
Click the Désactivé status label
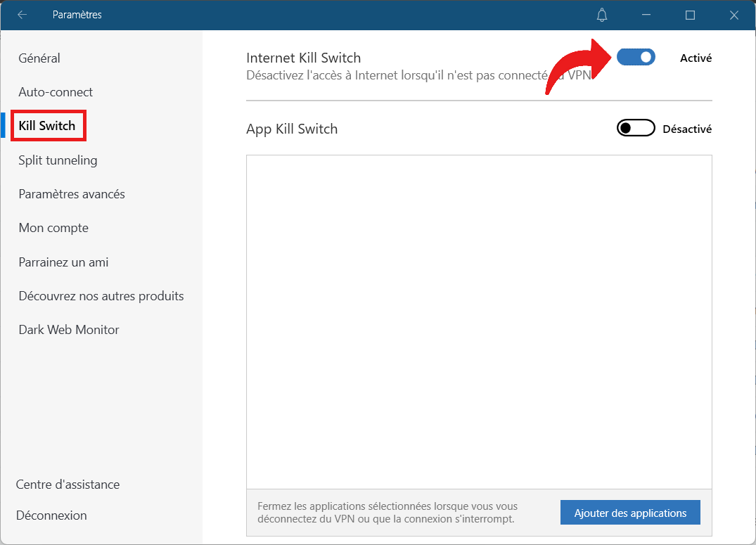[x=687, y=129]
